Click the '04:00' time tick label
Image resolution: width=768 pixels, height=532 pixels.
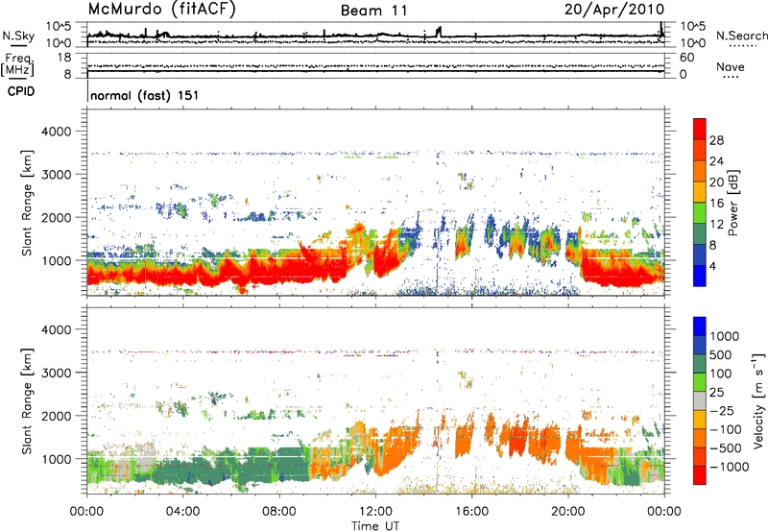click(182, 512)
